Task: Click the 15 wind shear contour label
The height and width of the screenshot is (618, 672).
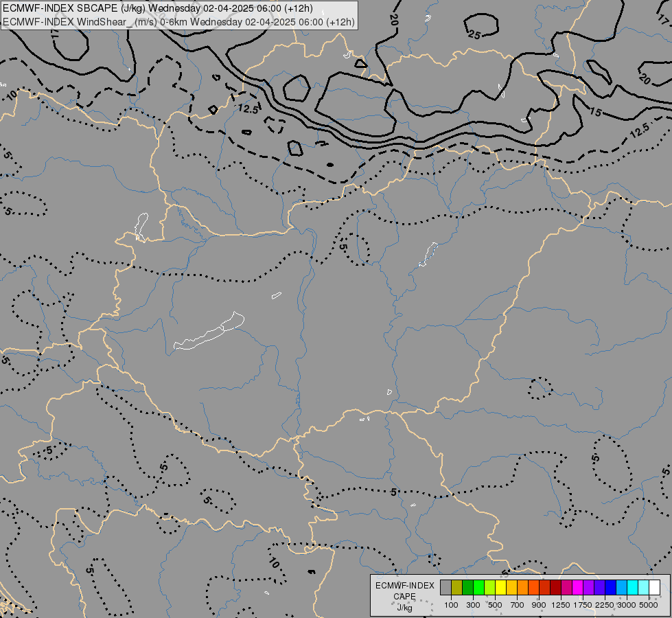Action: 595,113
